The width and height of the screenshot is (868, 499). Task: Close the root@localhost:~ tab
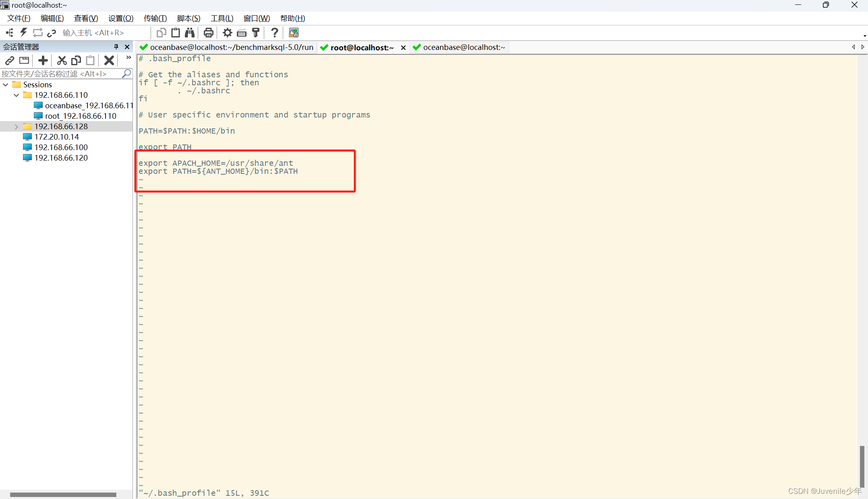point(403,47)
